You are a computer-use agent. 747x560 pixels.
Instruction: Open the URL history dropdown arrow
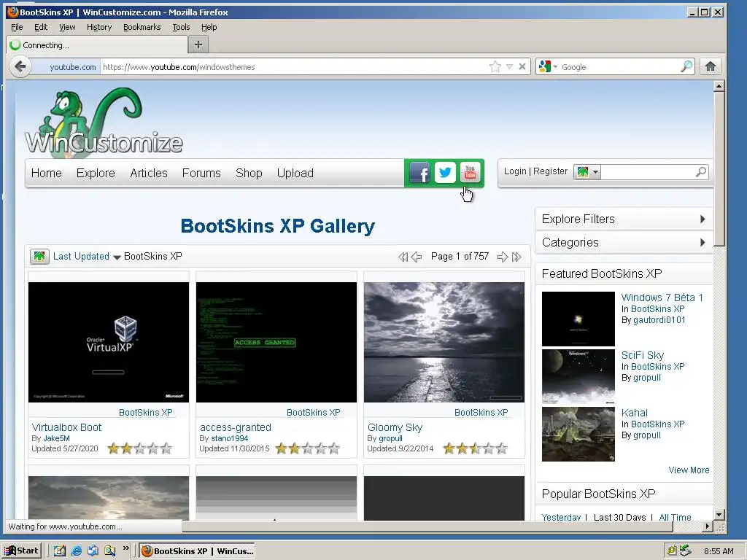coord(509,66)
